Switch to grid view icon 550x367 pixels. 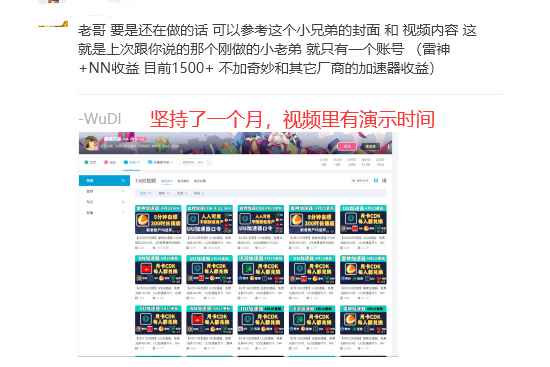point(376,181)
